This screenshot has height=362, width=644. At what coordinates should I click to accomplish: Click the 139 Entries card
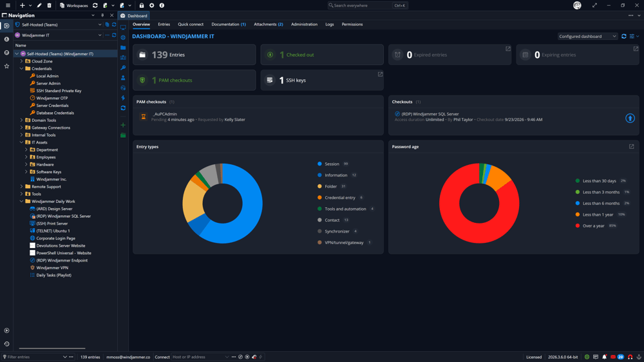[x=194, y=55]
